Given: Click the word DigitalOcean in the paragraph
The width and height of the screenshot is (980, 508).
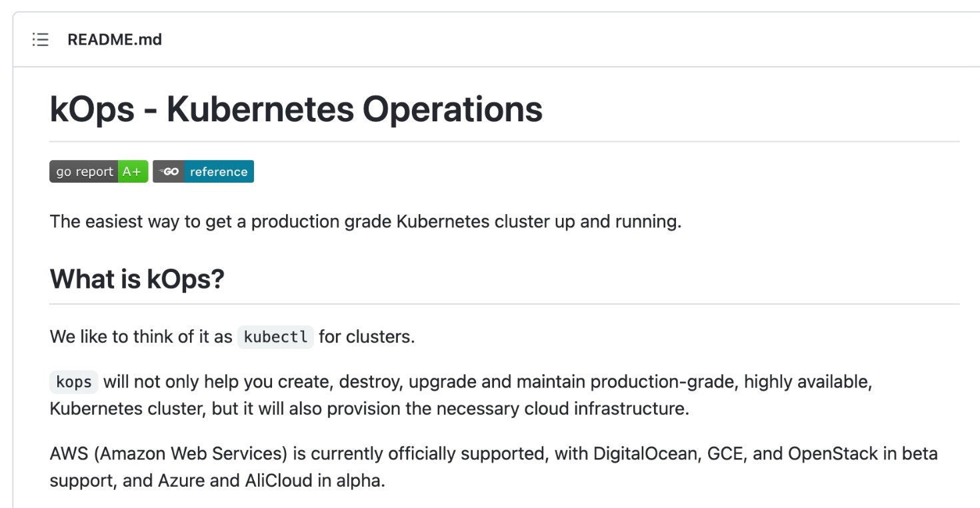Looking at the screenshot, I should click(x=645, y=454).
